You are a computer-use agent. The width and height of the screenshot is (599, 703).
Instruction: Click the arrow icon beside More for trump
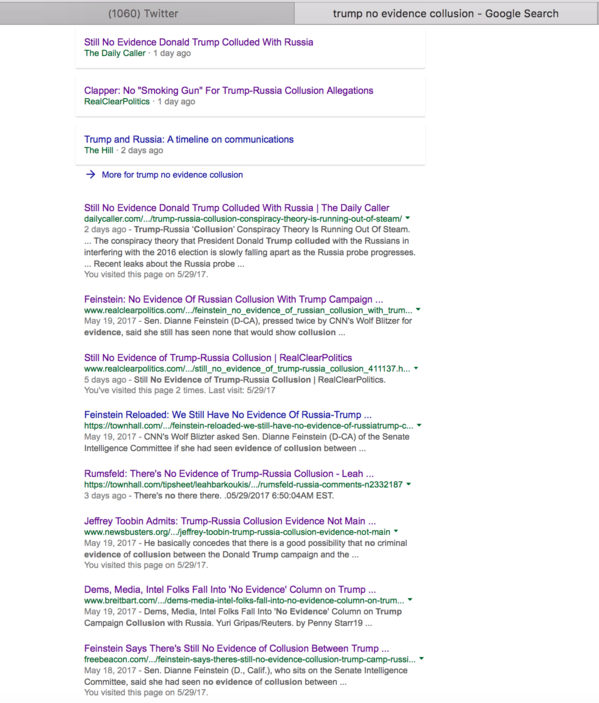coord(91,174)
